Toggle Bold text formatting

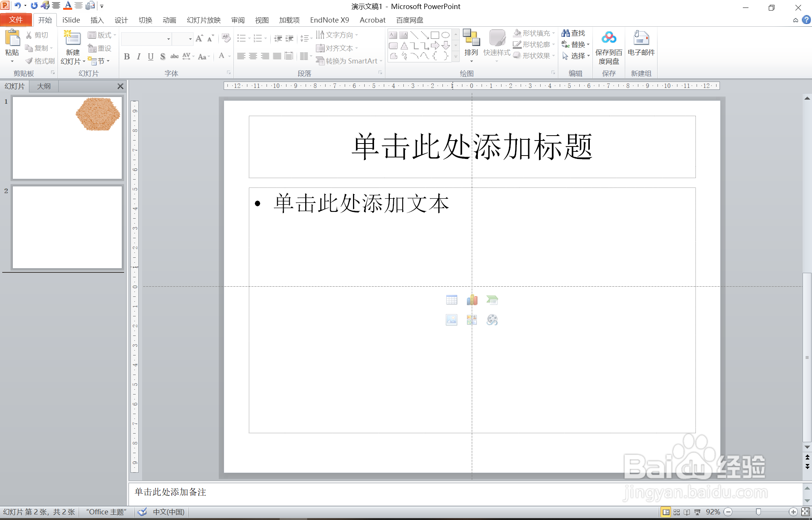click(127, 57)
